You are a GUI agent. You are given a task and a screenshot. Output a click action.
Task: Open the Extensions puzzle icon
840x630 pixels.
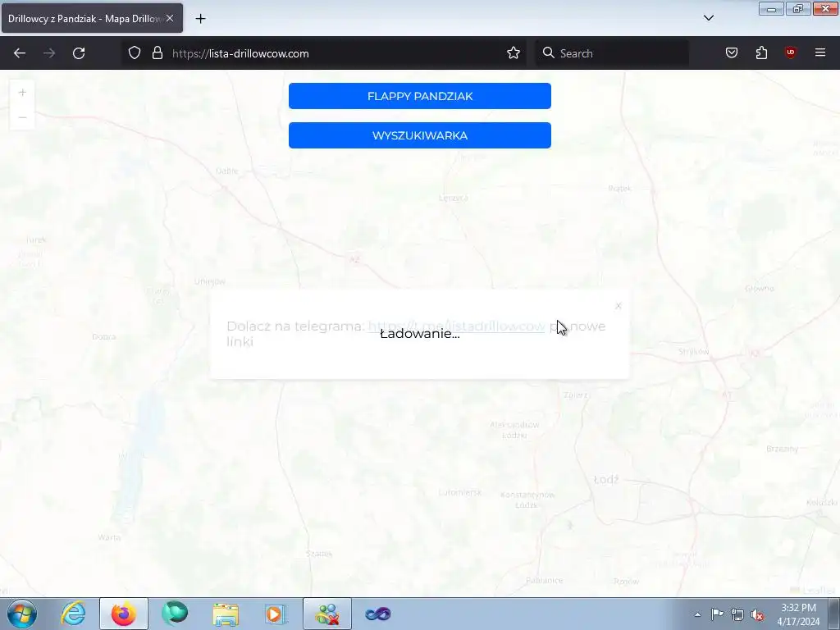point(761,53)
